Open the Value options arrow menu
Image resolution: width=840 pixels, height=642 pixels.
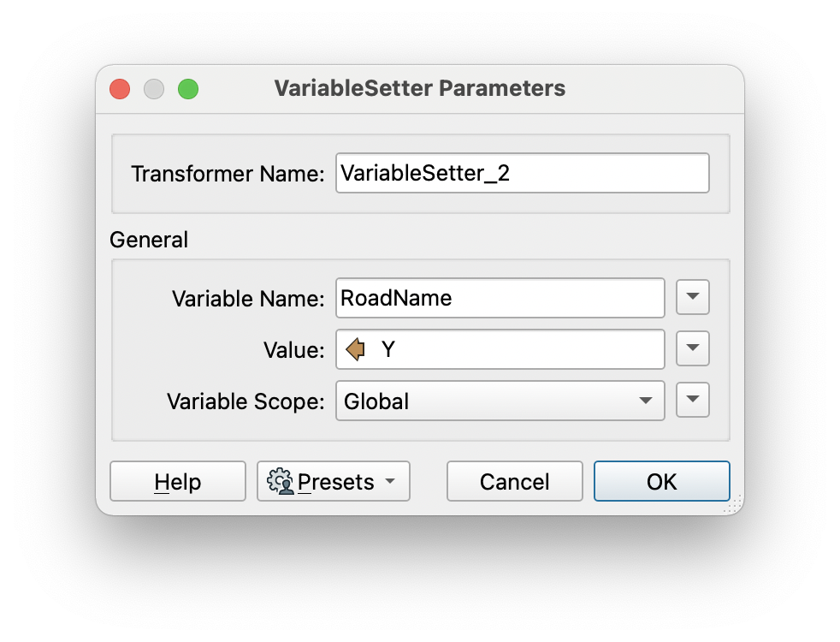click(x=693, y=348)
